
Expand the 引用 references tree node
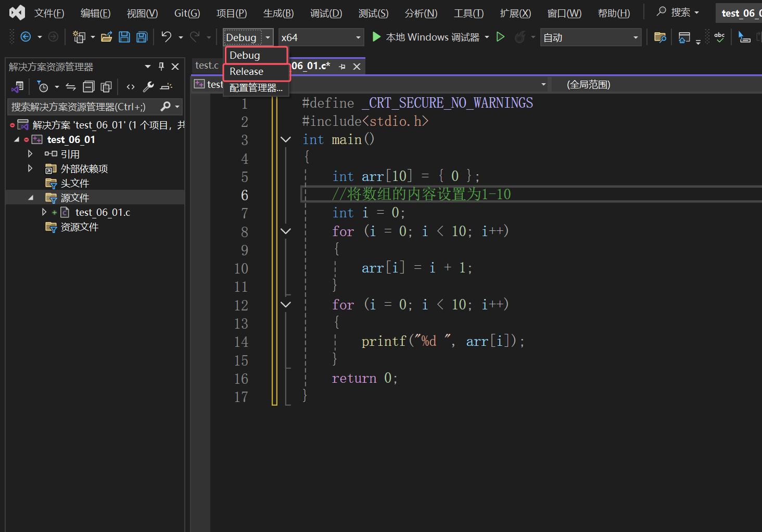(x=30, y=154)
